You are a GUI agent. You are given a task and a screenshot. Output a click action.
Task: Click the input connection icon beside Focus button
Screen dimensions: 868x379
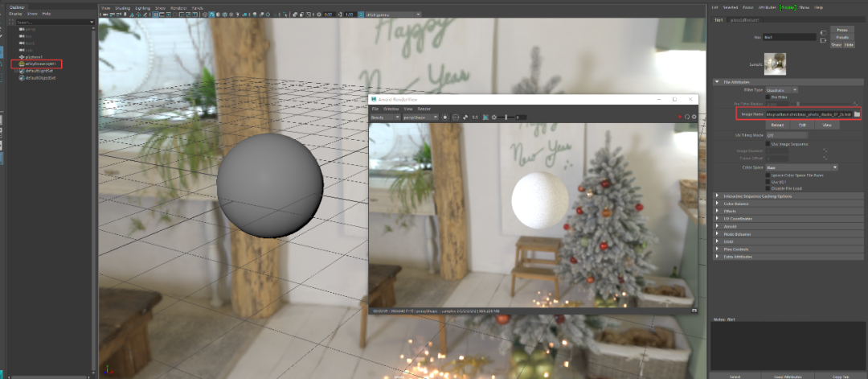coord(823,33)
